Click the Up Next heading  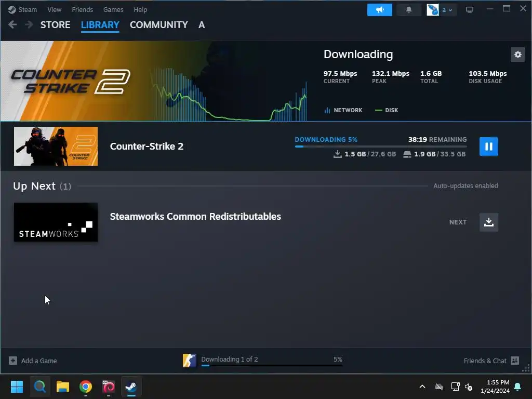pyautogui.click(x=34, y=186)
